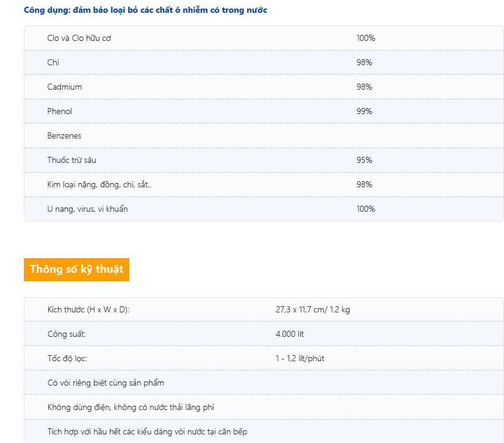504x443 pixels.
Task: Click the 'Thuốc trừ sâu' row label
Action: (71, 160)
